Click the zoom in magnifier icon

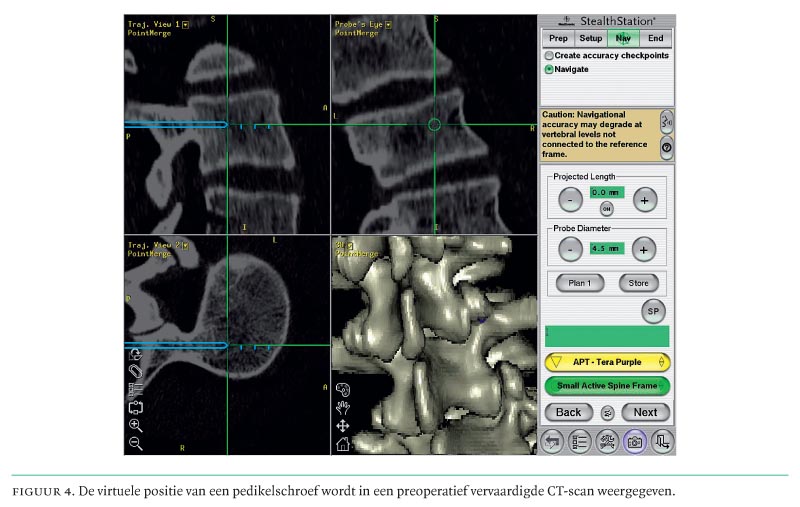(x=136, y=426)
